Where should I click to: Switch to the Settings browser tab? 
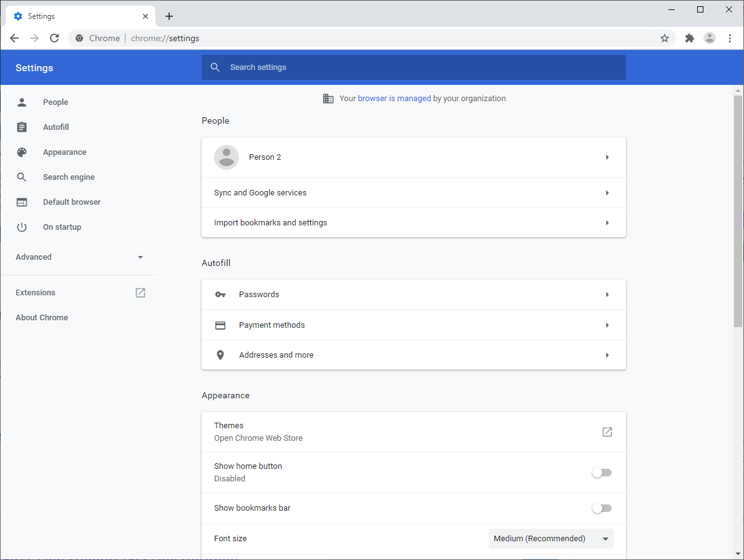tap(75, 16)
